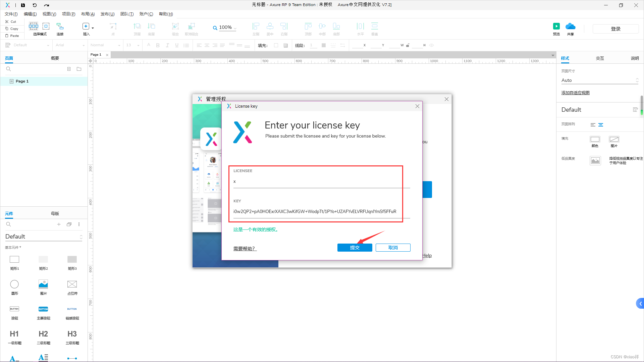Select the 主要按钮 primary button widget
The width and height of the screenshot is (644, 362).
(43, 309)
